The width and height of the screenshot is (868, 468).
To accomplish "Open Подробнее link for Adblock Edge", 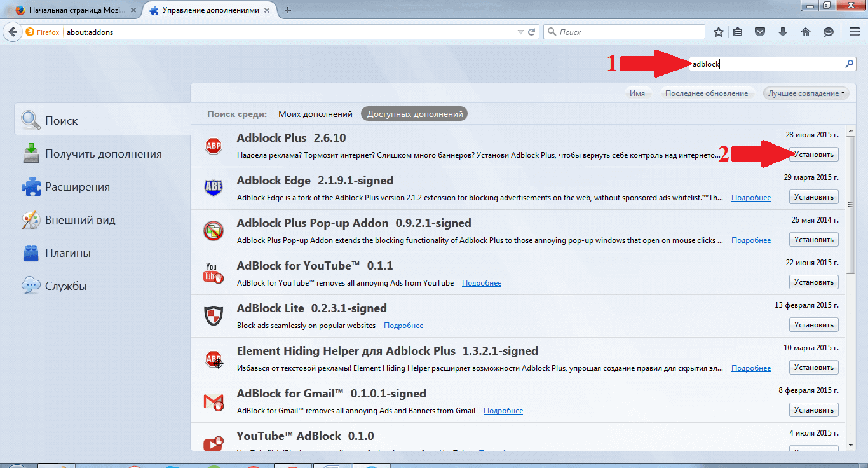I will pyautogui.click(x=751, y=198).
